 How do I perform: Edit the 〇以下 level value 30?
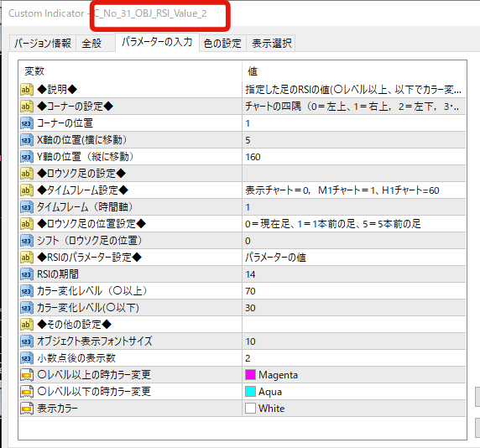(x=354, y=308)
